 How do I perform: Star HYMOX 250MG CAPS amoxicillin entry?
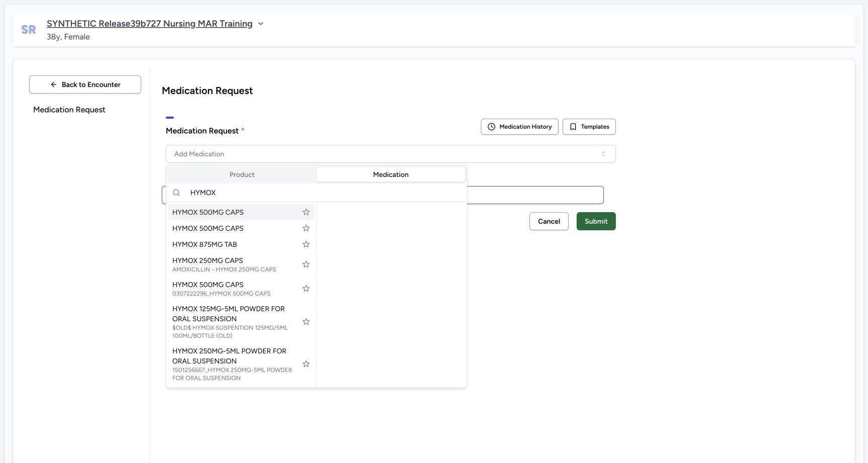(x=306, y=264)
